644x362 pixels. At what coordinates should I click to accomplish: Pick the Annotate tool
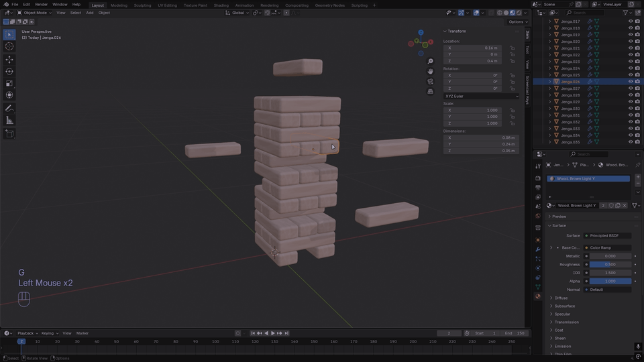[9, 108]
